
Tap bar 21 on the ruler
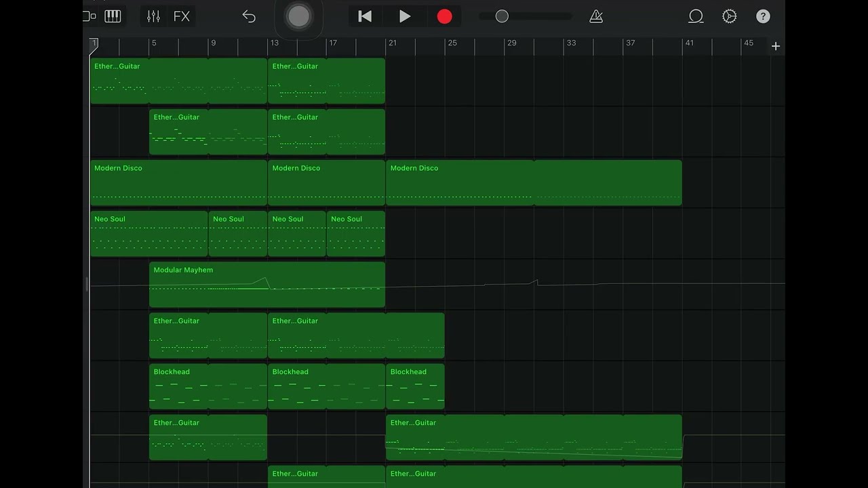[392, 43]
